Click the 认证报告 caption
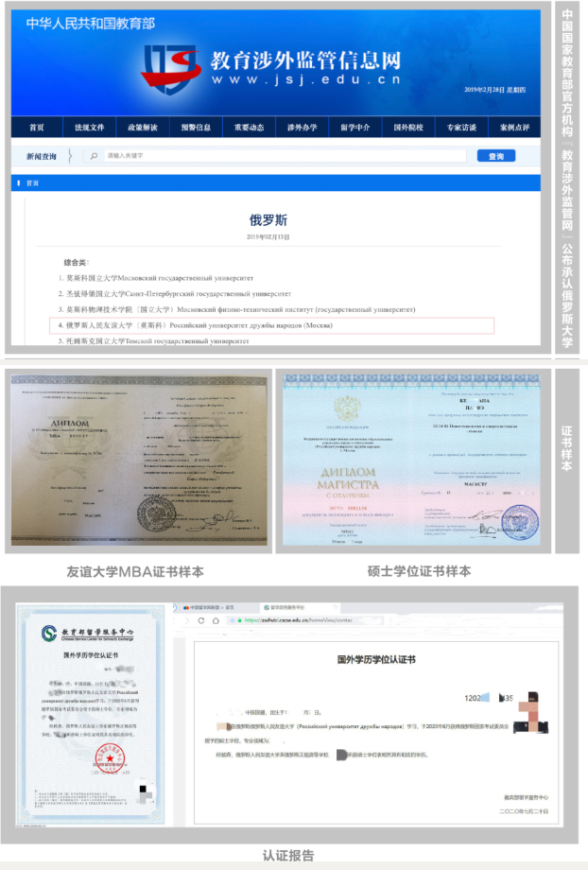 (288, 855)
